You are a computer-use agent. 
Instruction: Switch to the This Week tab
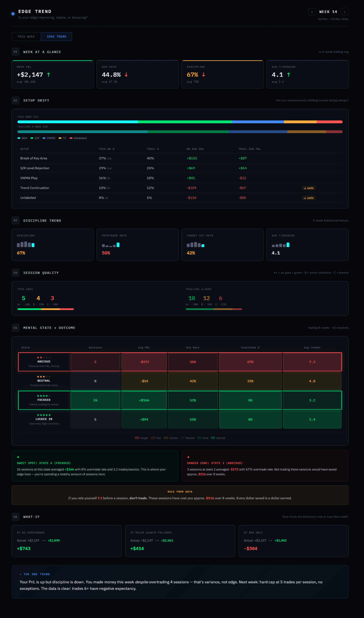(x=26, y=37)
